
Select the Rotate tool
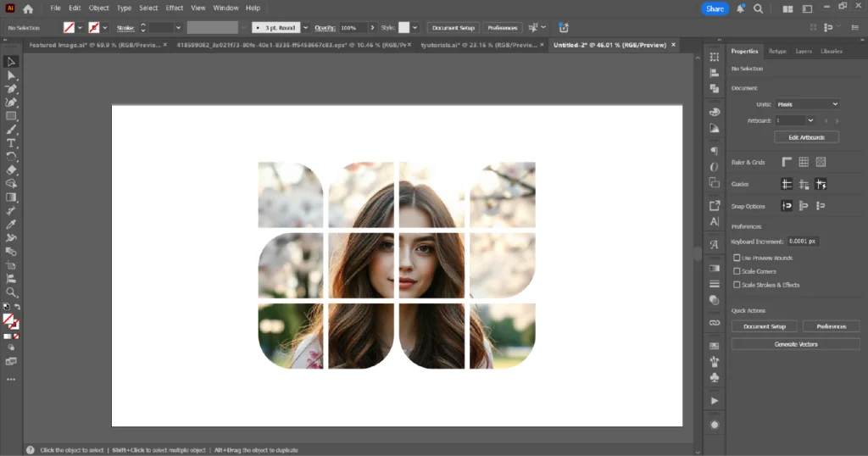[x=11, y=157]
